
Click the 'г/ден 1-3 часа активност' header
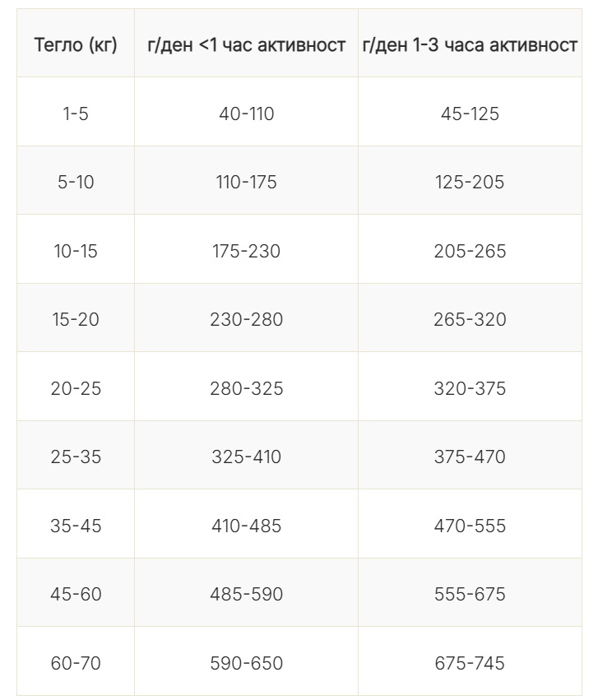tap(470, 45)
